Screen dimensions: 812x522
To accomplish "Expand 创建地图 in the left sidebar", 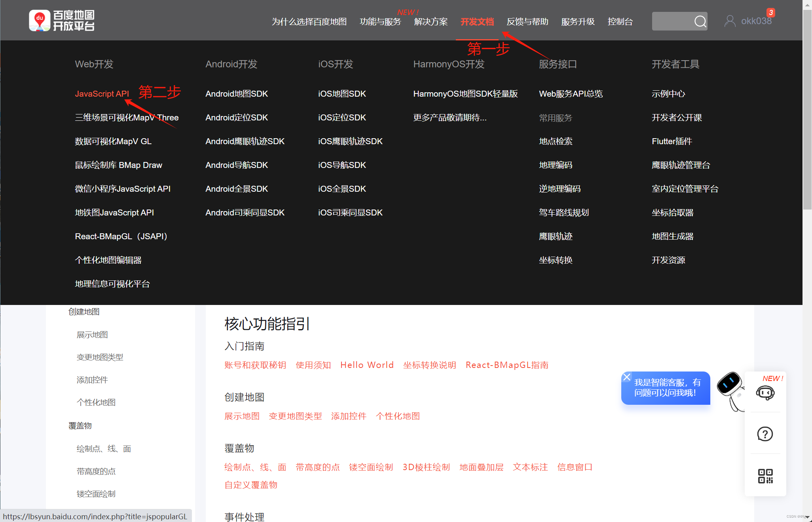I will pyautogui.click(x=84, y=312).
